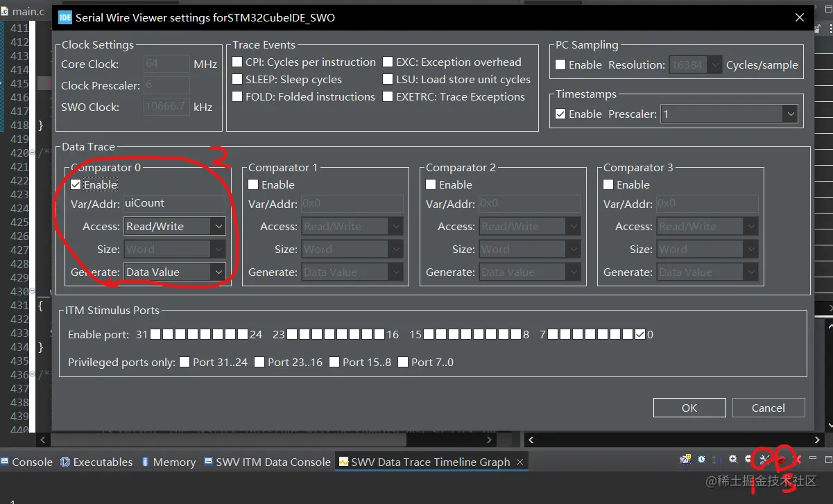Screen dimensions: 833x504
Task: Click right arrow of right-pane horizontal scrollbar
Action: coord(818,440)
